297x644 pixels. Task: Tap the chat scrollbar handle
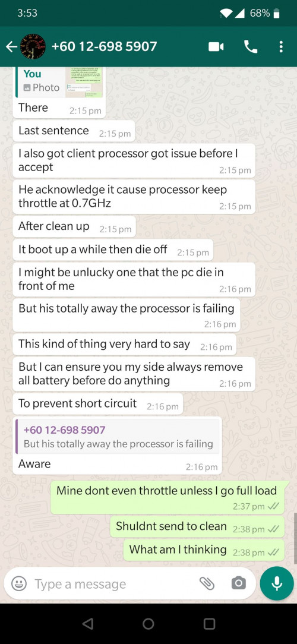click(295, 538)
